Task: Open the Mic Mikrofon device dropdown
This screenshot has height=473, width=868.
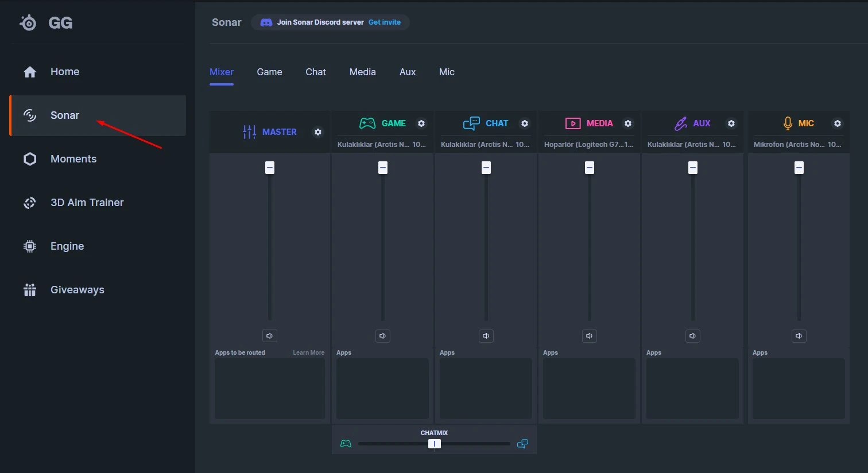Action: click(799, 145)
